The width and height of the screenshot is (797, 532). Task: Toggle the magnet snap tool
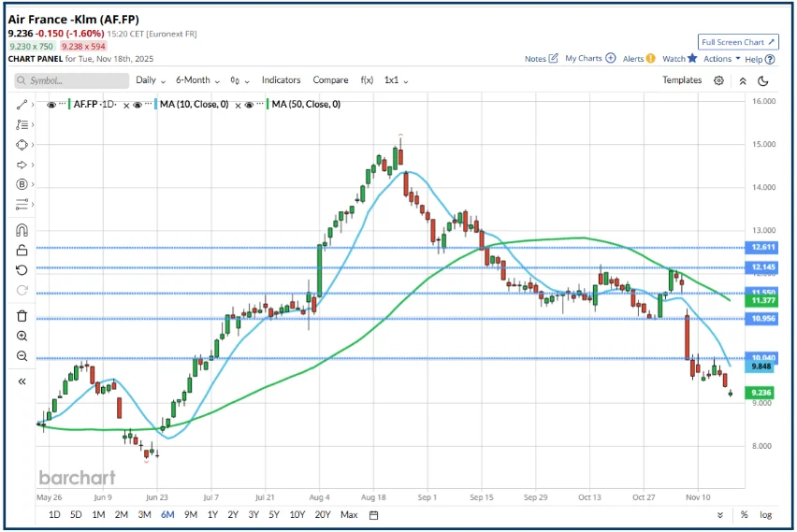click(22, 230)
